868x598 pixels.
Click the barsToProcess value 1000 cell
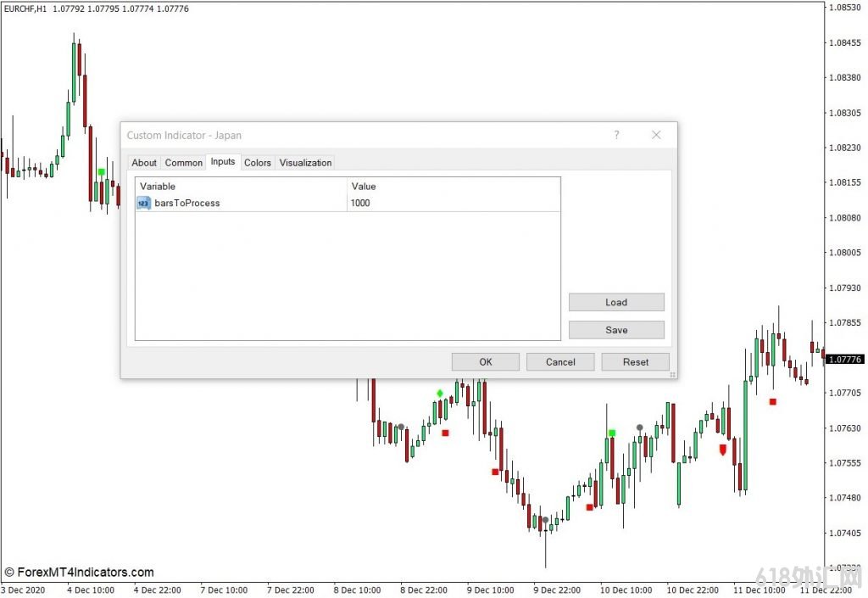point(453,203)
